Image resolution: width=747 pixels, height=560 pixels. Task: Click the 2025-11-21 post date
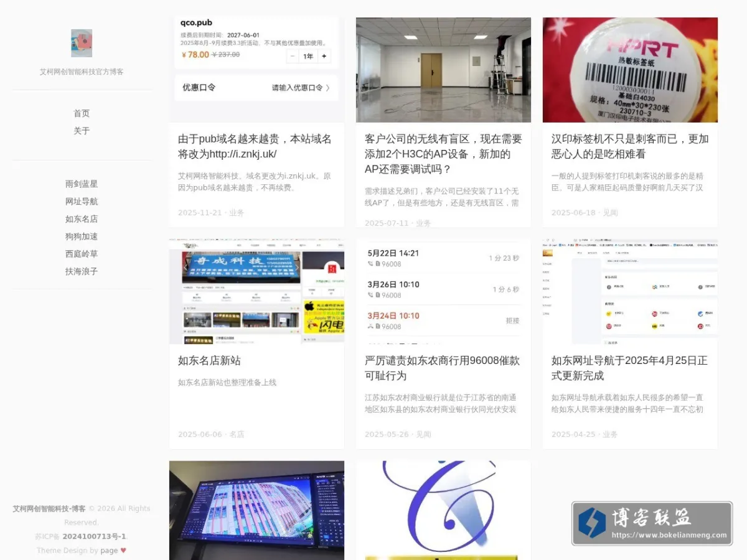point(200,213)
